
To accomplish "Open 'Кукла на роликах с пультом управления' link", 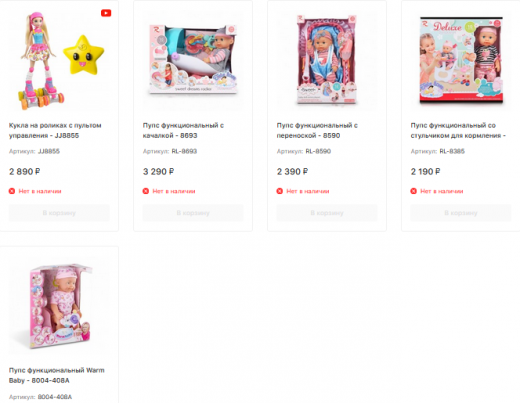I will click(55, 130).
